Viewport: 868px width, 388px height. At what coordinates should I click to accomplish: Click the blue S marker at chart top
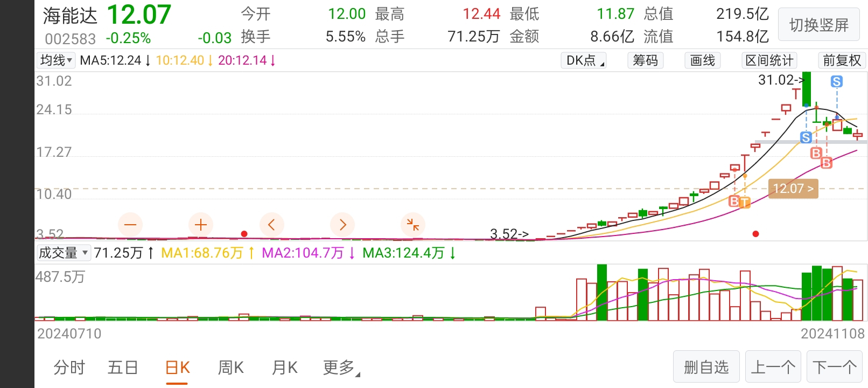836,81
